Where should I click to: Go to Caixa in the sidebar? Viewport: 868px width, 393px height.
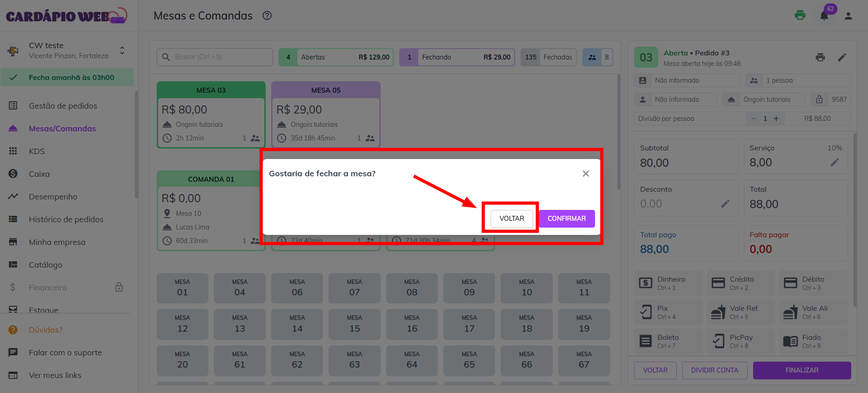[x=39, y=174]
